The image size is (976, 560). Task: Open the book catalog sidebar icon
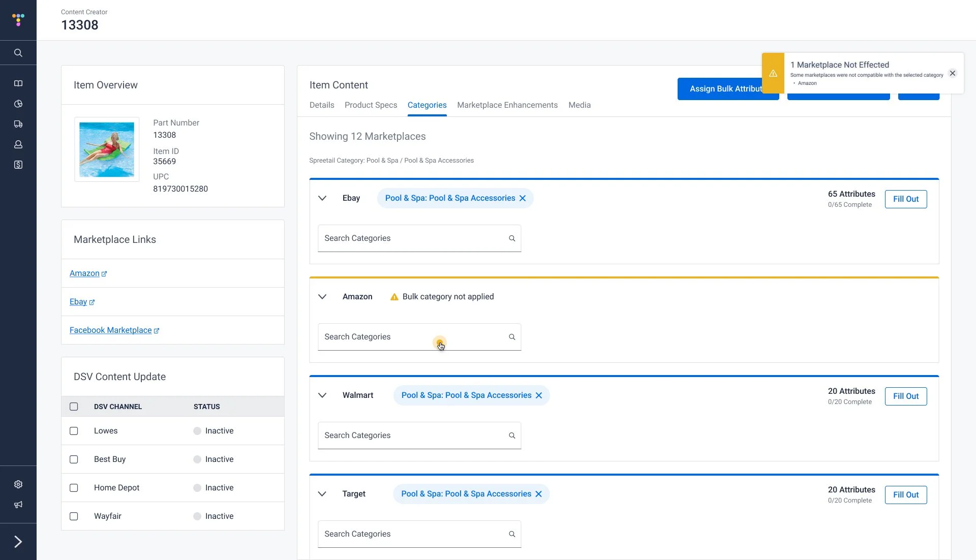pos(18,83)
